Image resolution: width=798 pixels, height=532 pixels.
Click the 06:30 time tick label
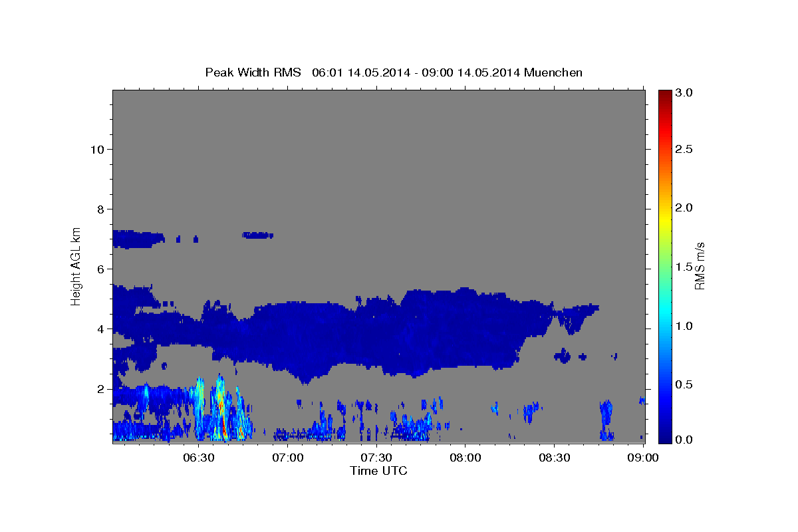coord(198,458)
